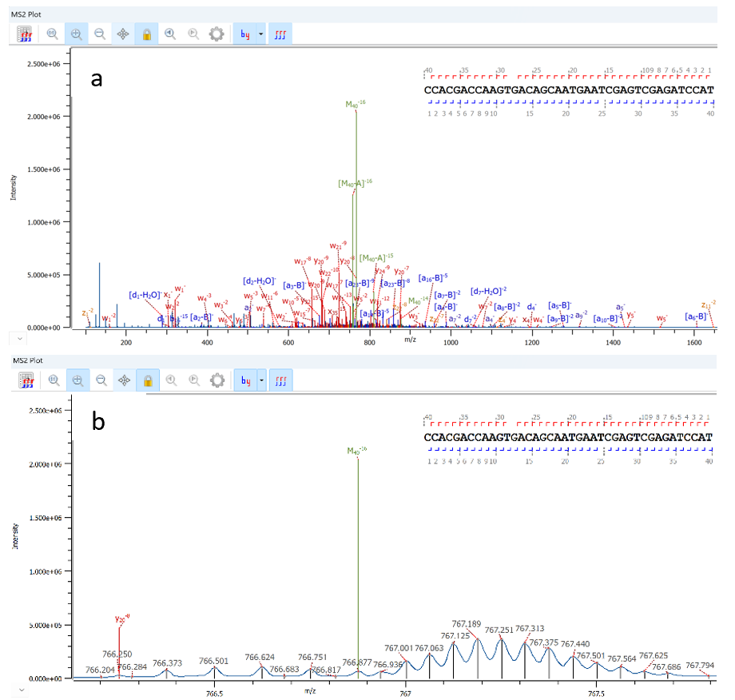Select the 766.250 peak label in plot b
735x700 pixels.
click(117, 654)
